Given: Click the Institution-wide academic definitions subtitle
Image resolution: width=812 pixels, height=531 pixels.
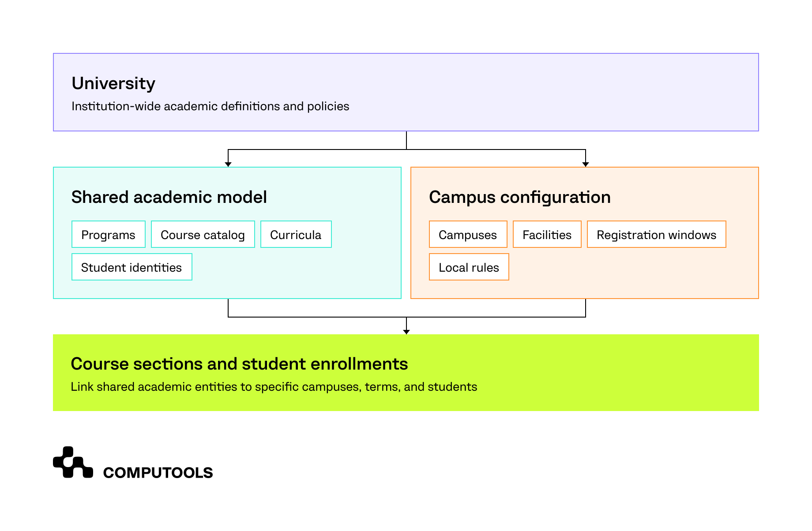Looking at the screenshot, I should pyautogui.click(x=211, y=106).
